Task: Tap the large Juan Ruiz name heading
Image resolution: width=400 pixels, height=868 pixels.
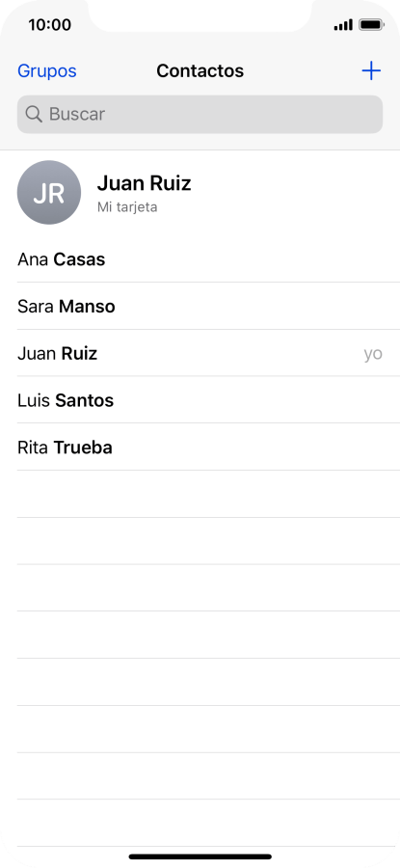Action: [x=144, y=183]
